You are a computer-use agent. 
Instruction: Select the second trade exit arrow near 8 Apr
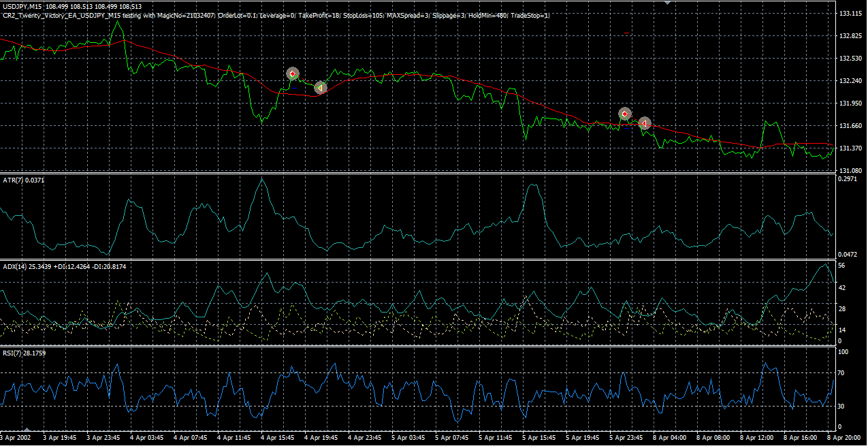point(644,123)
